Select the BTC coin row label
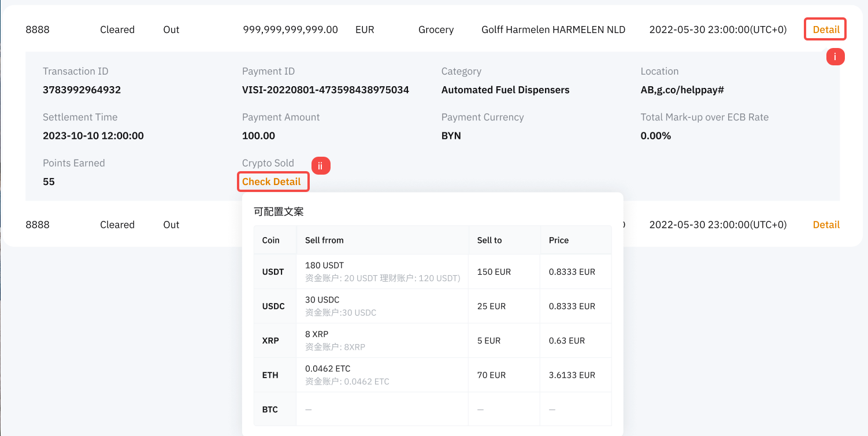 click(270, 409)
